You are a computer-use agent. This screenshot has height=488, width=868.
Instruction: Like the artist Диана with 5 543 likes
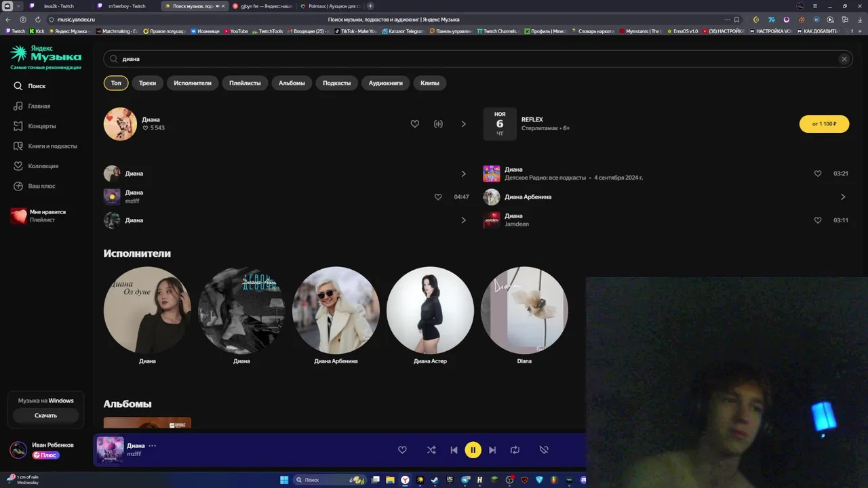415,124
